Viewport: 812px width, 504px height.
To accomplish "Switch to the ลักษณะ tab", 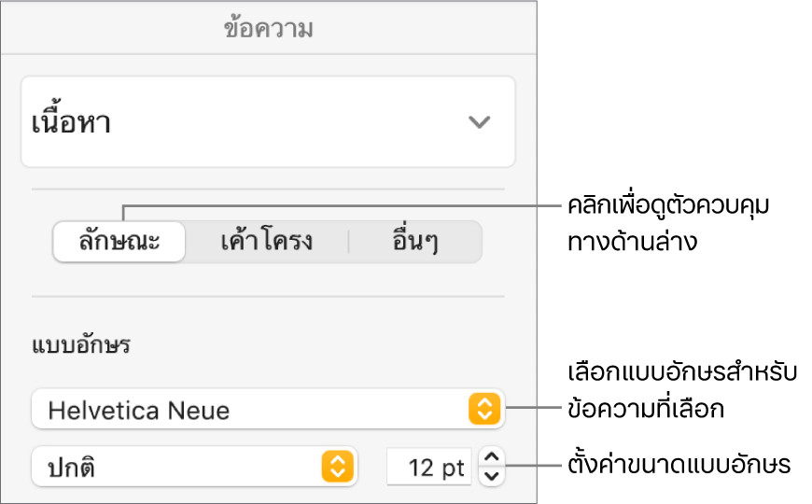I will click(x=119, y=243).
